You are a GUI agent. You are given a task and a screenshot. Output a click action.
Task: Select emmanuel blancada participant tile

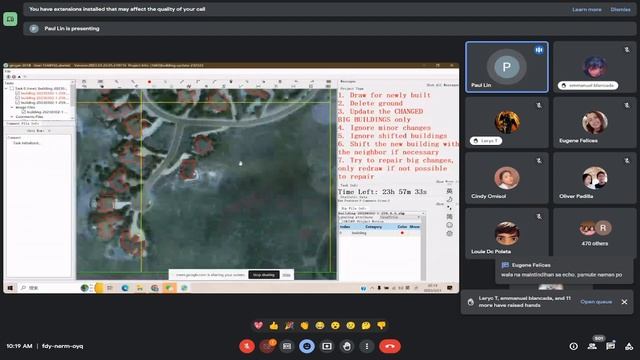click(x=595, y=67)
